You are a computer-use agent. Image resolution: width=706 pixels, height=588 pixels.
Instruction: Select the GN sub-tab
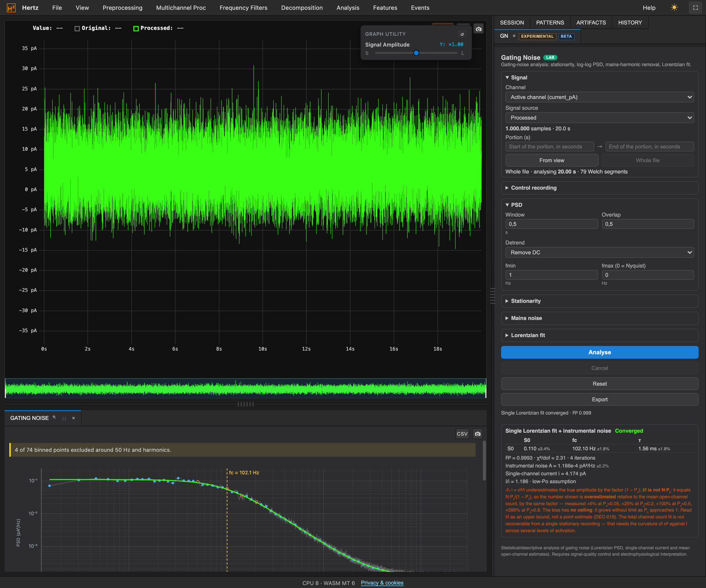504,36
